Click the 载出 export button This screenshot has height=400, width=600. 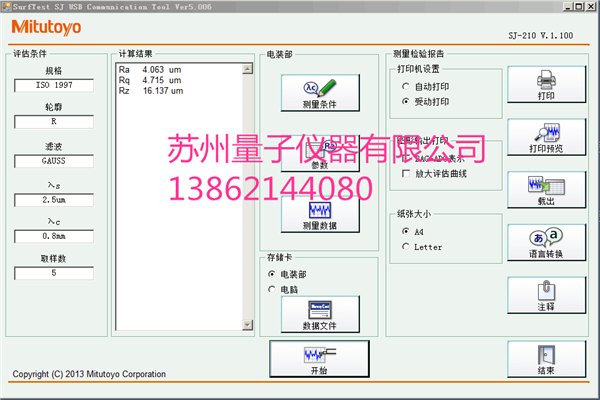(x=546, y=190)
